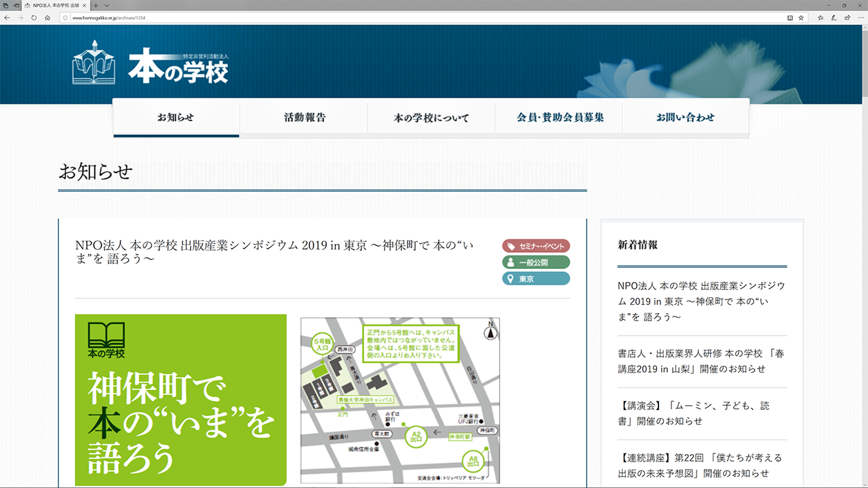Screen dimensions: 868x488
Task: Open a new tab with the plus icon
Action: tap(96, 5)
